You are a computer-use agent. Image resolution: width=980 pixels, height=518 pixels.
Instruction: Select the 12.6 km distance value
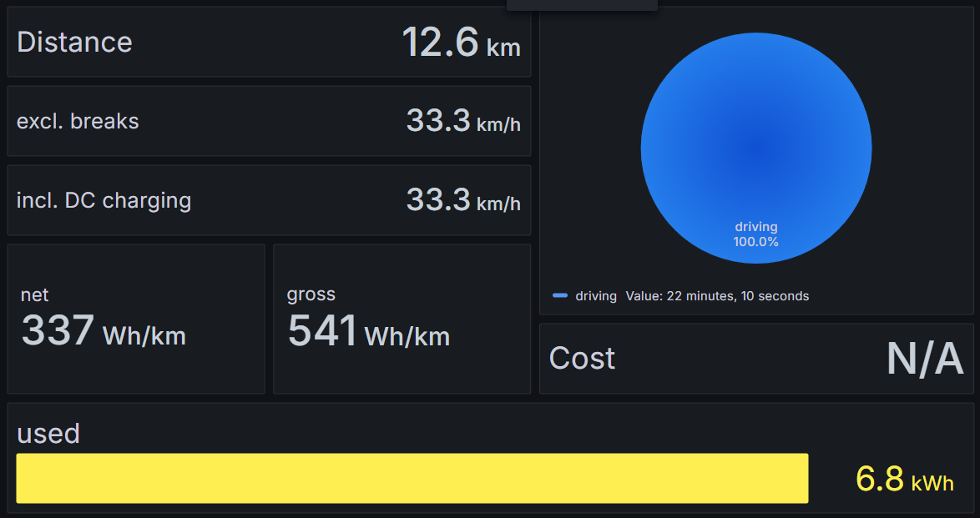[461, 43]
